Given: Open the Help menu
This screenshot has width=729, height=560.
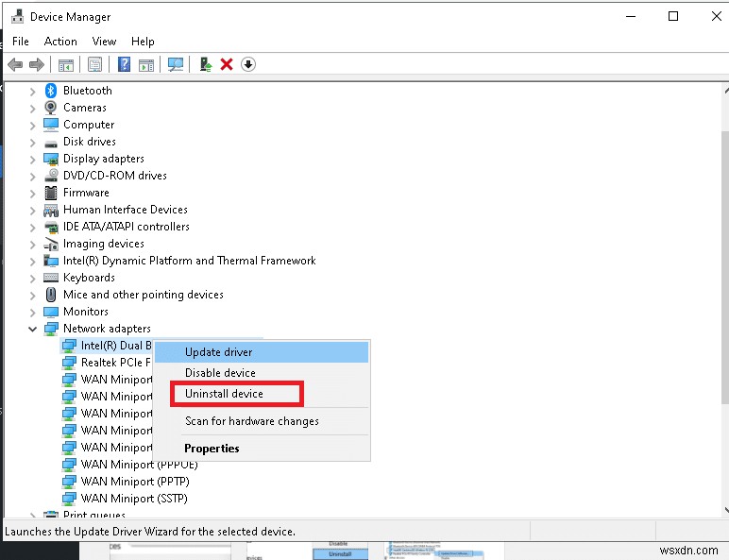Looking at the screenshot, I should pyautogui.click(x=143, y=42).
